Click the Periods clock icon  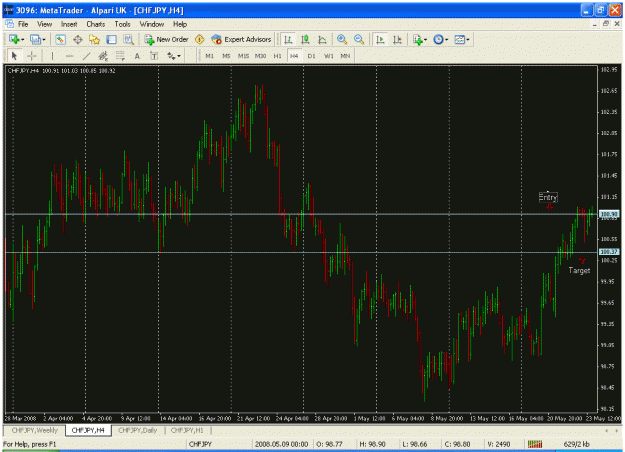(438, 39)
